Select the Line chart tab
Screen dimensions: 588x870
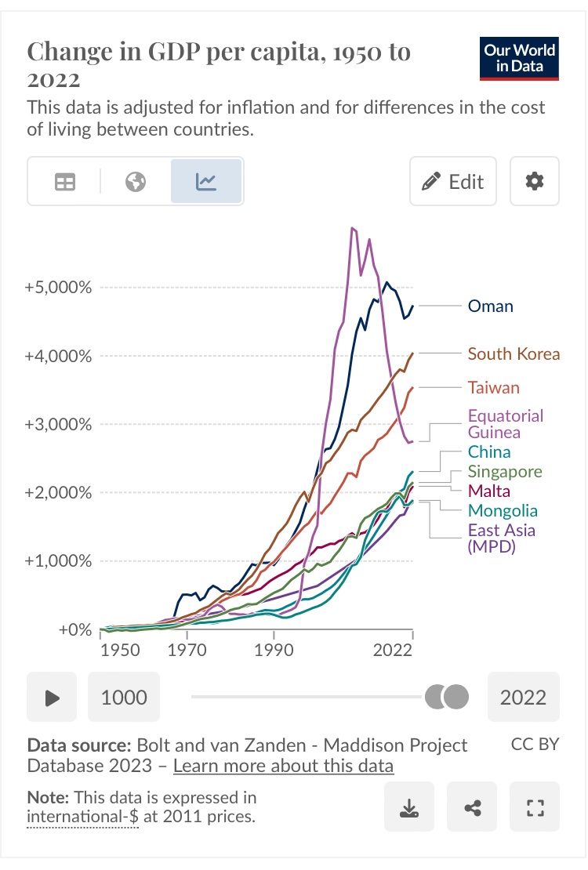(x=206, y=181)
